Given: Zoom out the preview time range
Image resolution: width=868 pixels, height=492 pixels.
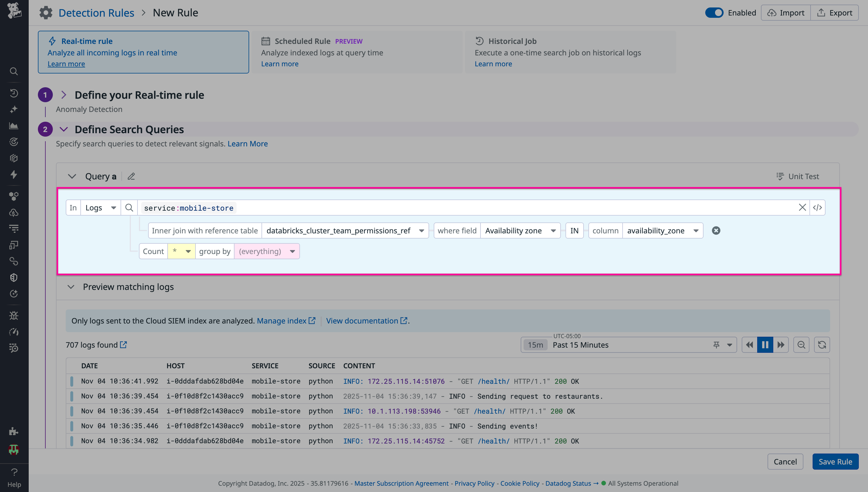Looking at the screenshot, I should point(801,345).
